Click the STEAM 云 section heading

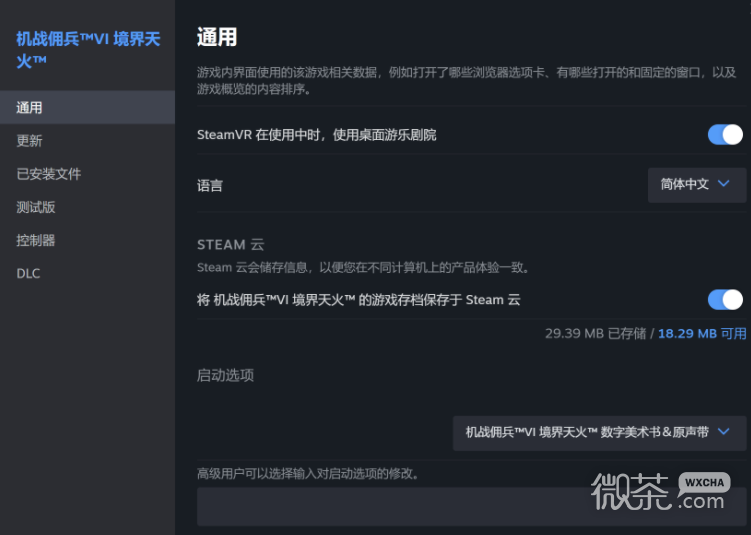point(230,245)
